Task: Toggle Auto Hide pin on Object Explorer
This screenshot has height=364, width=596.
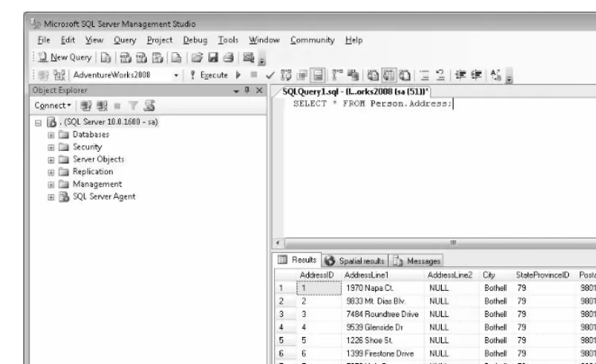Action: [x=247, y=90]
